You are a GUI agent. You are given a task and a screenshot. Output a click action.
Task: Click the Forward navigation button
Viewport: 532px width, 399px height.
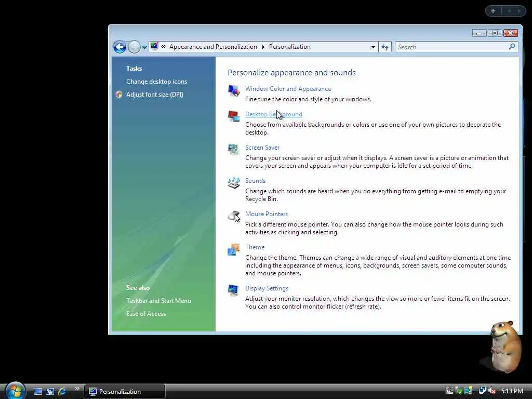click(x=134, y=47)
